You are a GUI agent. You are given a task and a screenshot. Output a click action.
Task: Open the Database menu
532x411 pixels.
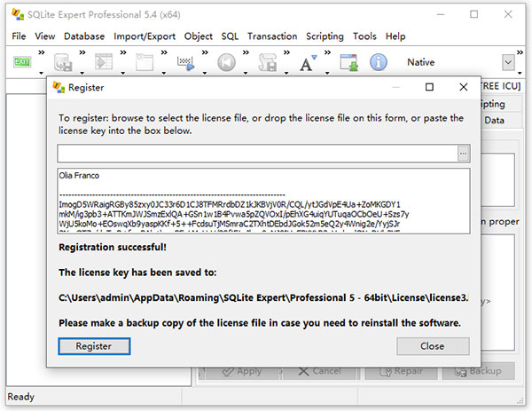click(84, 36)
